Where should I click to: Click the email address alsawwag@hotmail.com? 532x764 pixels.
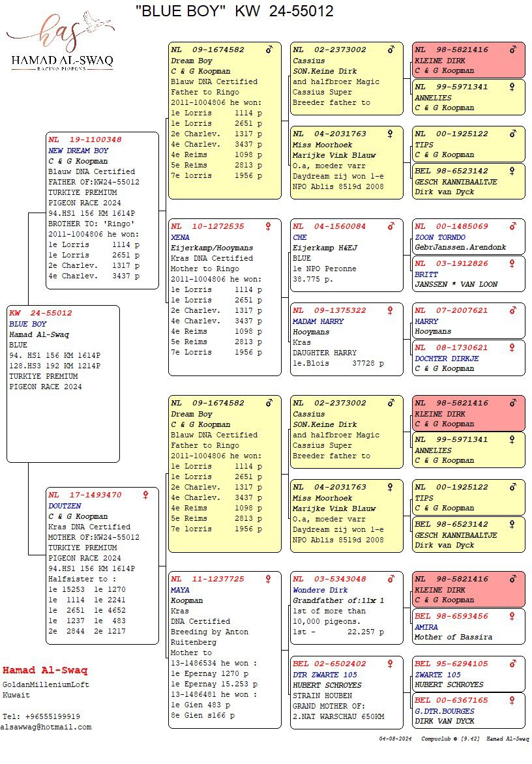click(x=46, y=727)
